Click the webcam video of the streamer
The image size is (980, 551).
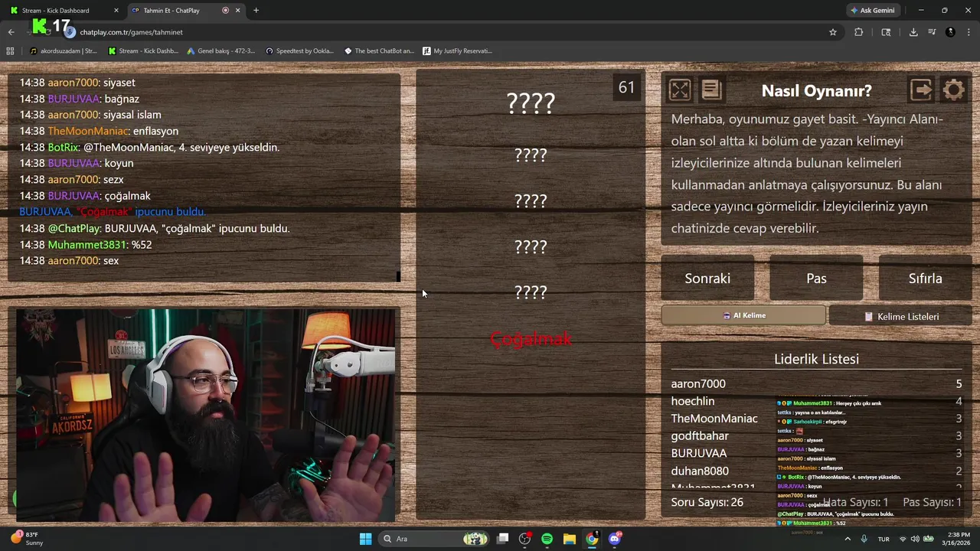205,416
